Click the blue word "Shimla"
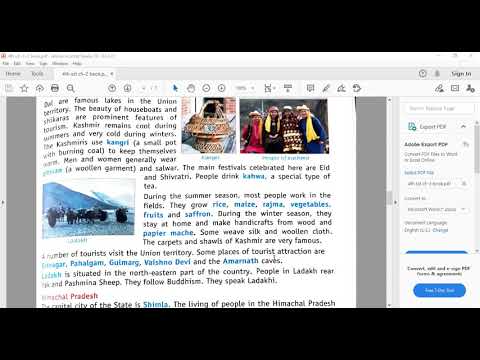Image resolution: width=480 pixels, height=360 pixels. [156, 304]
